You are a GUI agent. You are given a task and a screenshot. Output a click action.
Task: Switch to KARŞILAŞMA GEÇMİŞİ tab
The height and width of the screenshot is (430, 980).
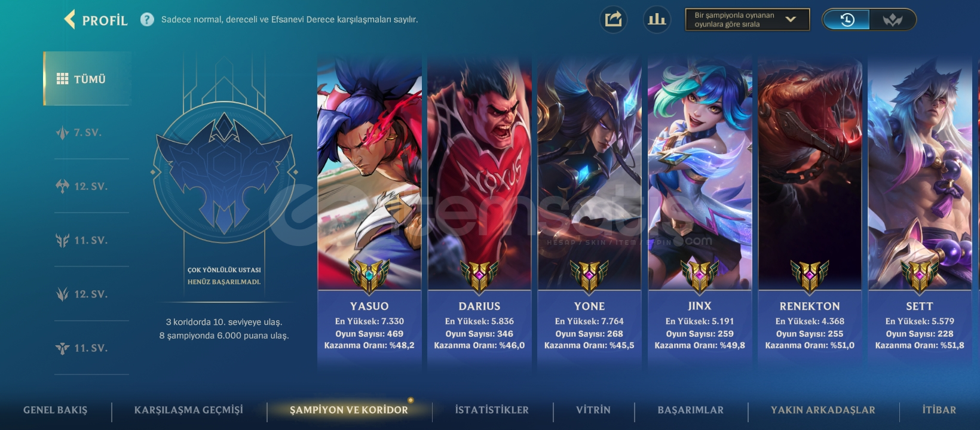pos(188,410)
